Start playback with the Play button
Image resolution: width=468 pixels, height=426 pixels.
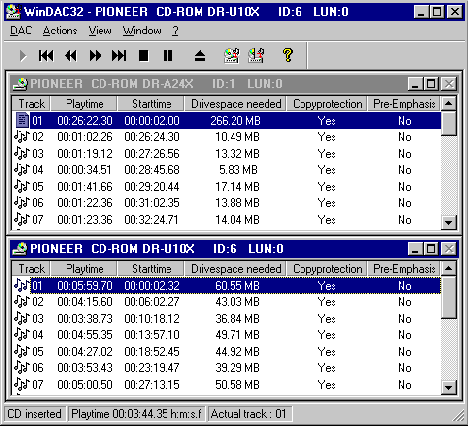coord(22,56)
